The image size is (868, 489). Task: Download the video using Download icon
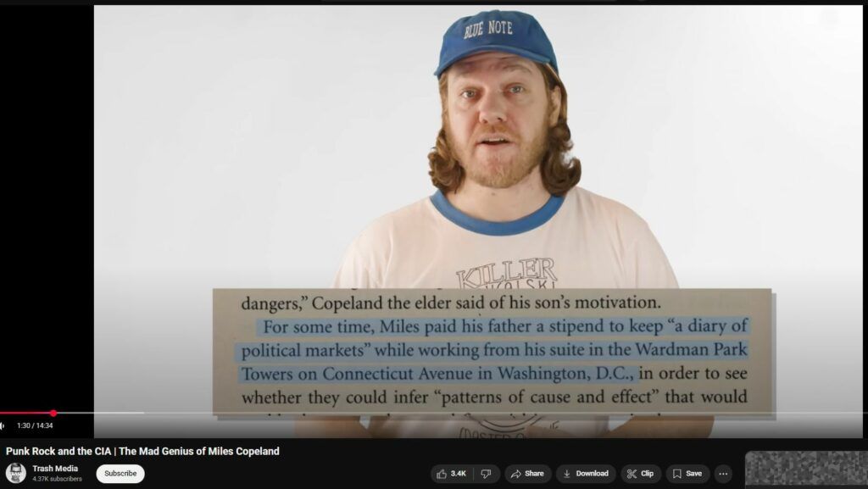pos(586,474)
